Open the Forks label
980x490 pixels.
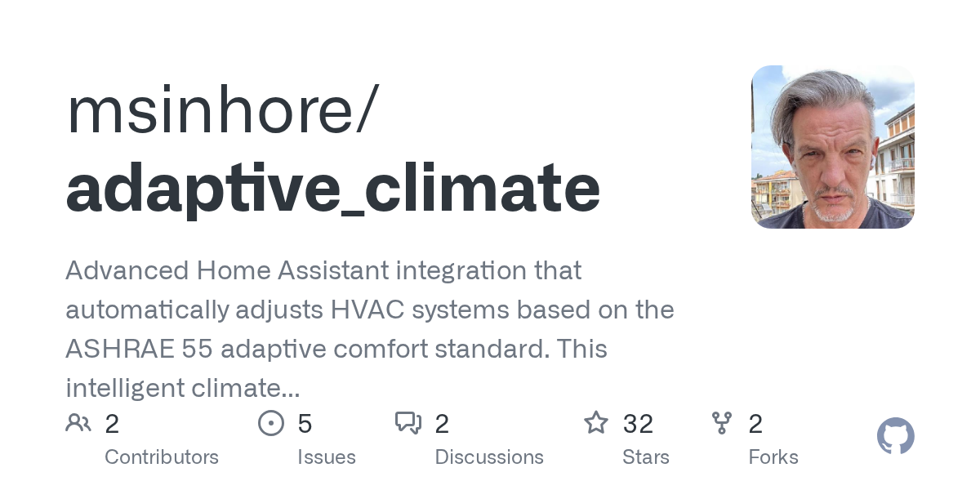pyautogui.click(x=773, y=457)
